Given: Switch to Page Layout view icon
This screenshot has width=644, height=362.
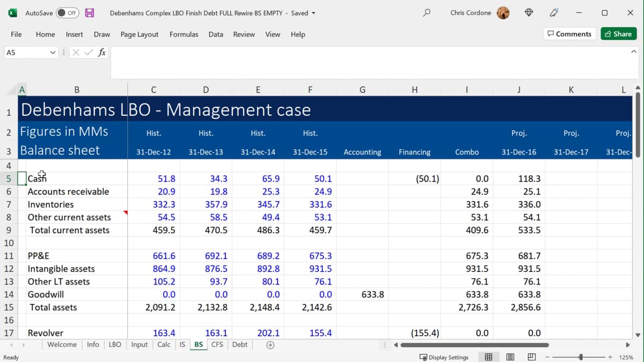Looking at the screenshot, I should tap(510, 357).
